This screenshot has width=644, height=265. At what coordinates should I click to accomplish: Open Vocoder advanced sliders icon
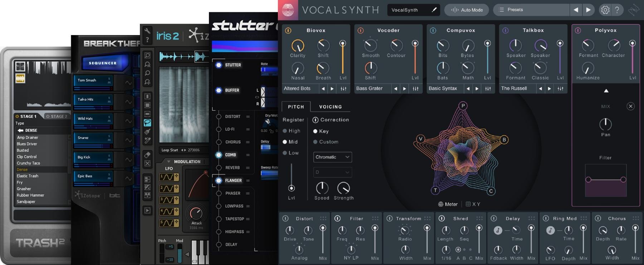[415, 88]
